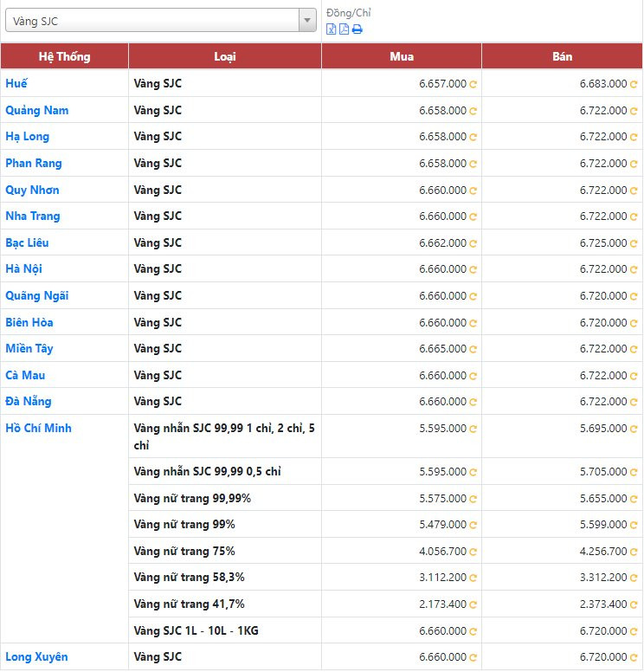
Task: Select Vàng nữ trang 99% row label
Action: (184, 524)
